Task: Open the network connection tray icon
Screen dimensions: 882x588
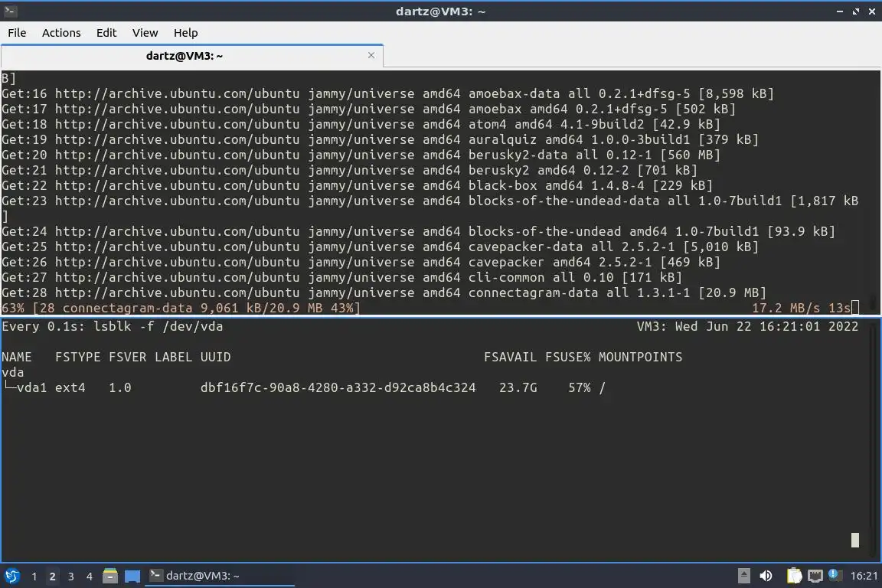Action: pyautogui.click(x=815, y=576)
